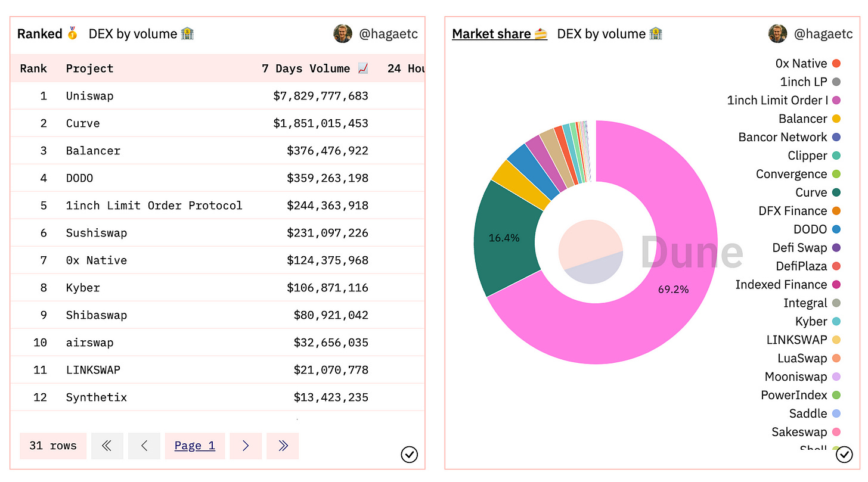This screenshot has height=482, width=868.
Task: Go to the next page of rows
Action: 246,446
